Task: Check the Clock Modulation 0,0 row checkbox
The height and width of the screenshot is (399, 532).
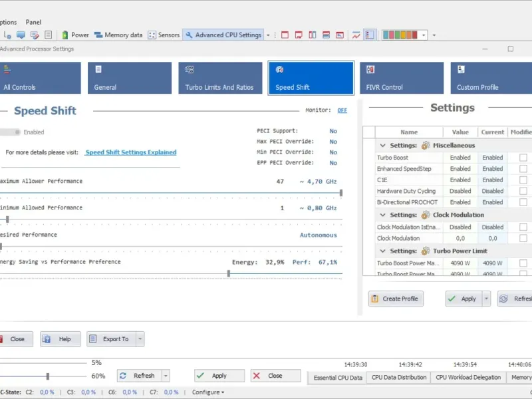Action: point(523,238)
